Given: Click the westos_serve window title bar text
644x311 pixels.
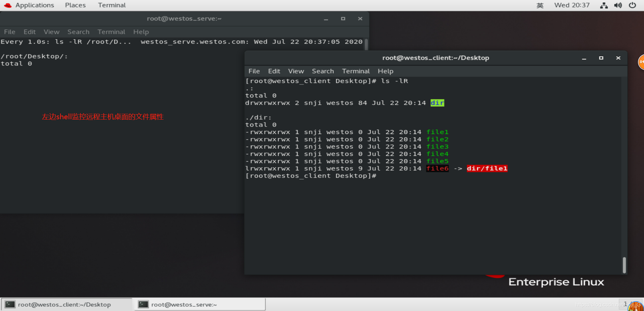Looking at the screenshot, I should (184, 18).
